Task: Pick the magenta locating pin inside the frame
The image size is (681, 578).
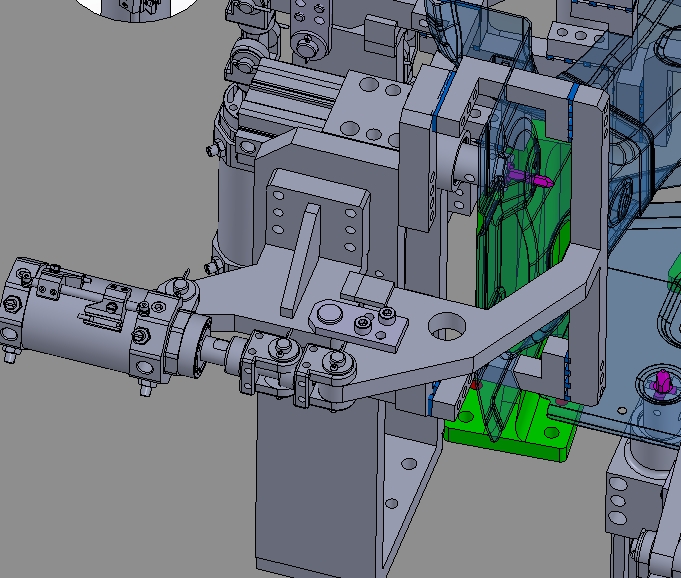Action: pos(529,177)
